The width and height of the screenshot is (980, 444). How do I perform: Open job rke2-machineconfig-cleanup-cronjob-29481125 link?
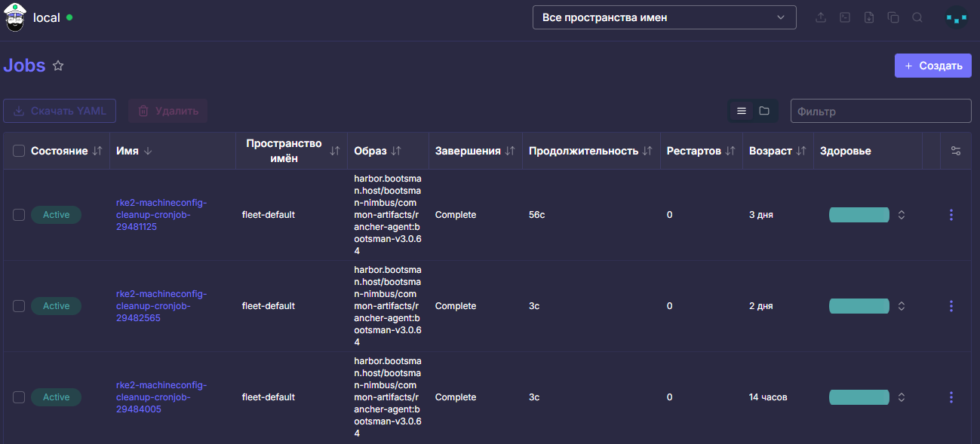161,215
